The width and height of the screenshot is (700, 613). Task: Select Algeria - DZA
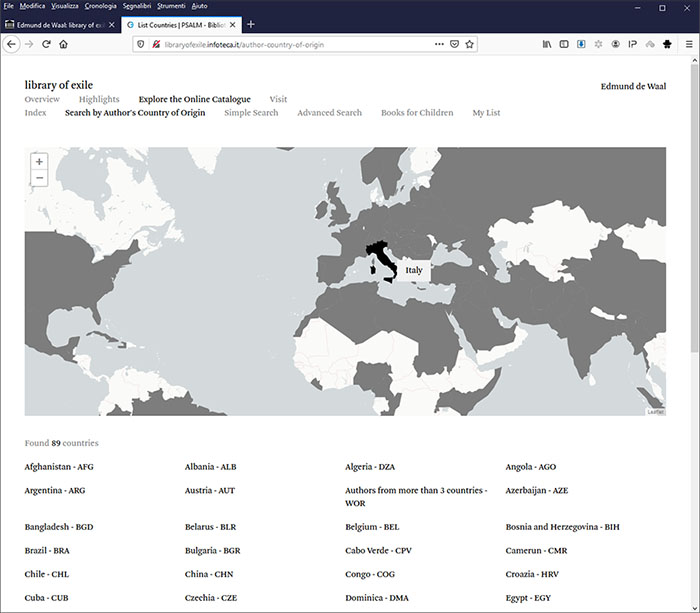tap(370, 467)
